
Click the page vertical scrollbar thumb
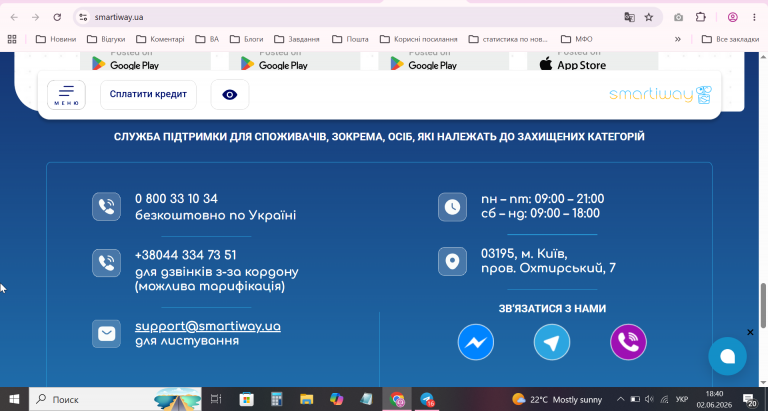(x=763, y=305)
